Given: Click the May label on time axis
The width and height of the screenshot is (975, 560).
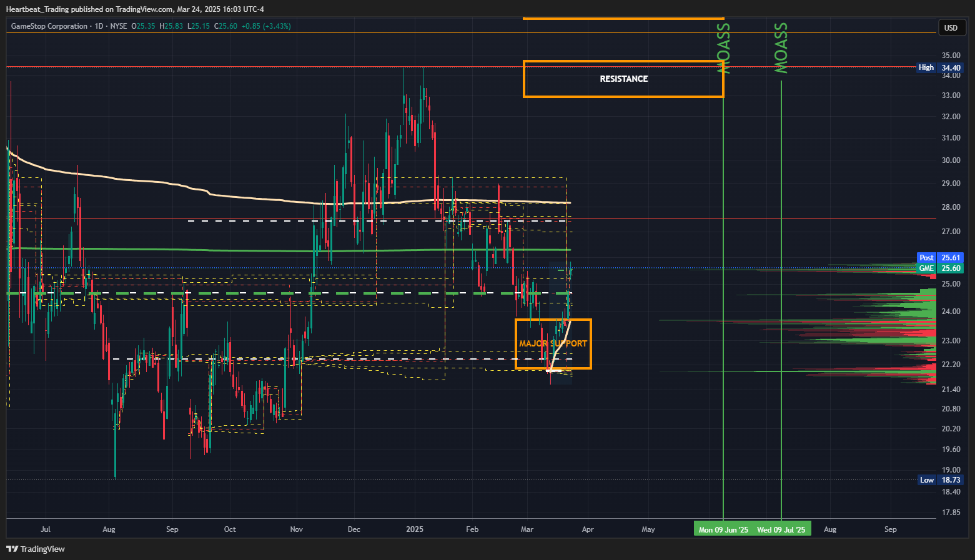Looking at the screenshot, I should [648, 529].
